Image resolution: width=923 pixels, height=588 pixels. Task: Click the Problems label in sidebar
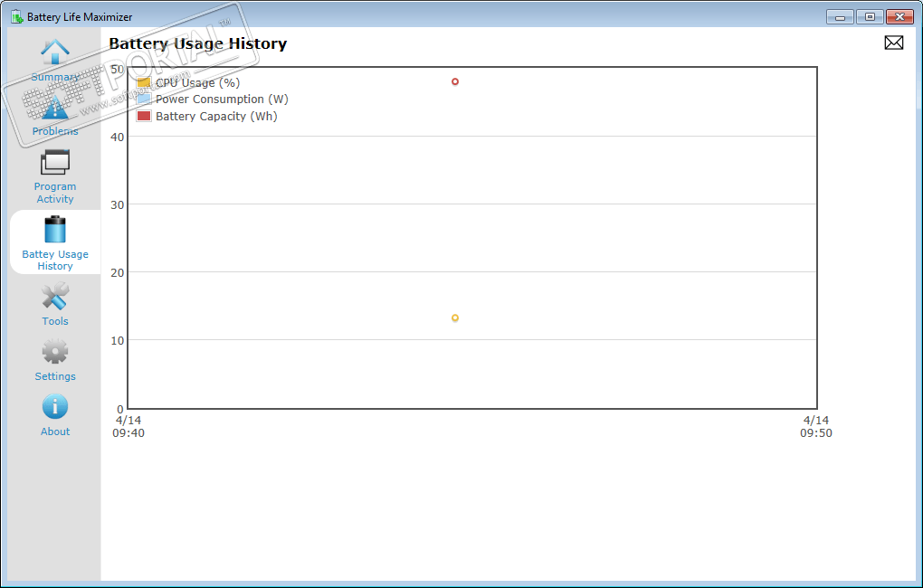pos(54,131)
